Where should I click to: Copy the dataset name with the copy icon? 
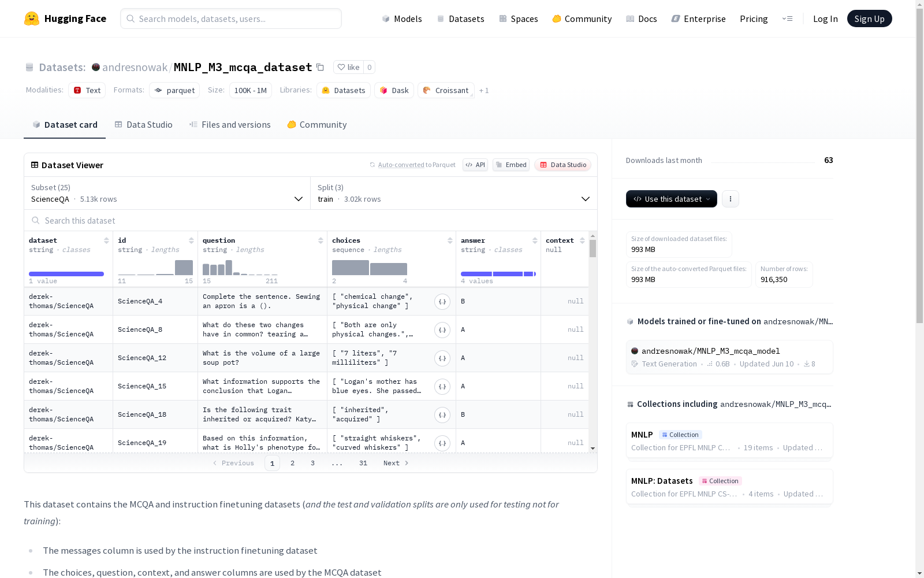(x=320, y=67)
